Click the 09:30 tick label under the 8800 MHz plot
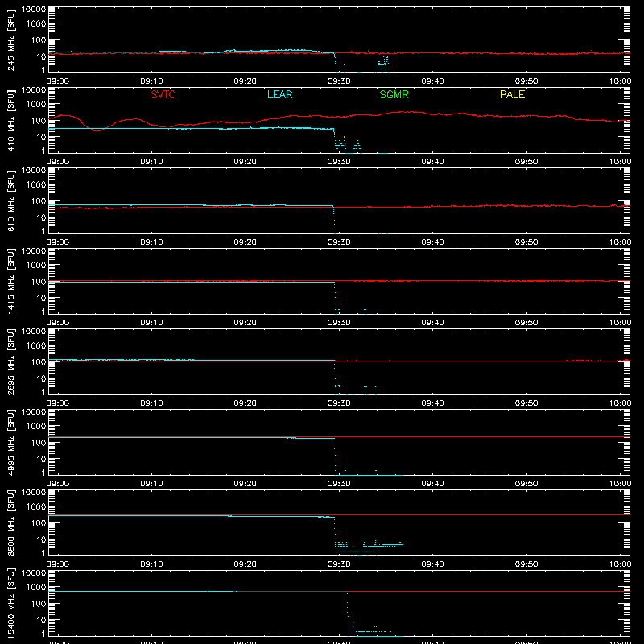 tap(339, 564)
